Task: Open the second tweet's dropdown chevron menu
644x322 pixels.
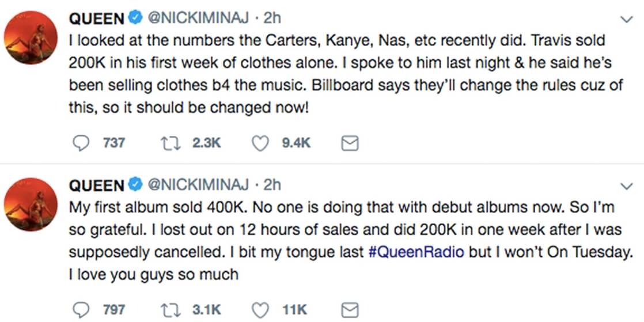Action: click(x=626, y=186)
